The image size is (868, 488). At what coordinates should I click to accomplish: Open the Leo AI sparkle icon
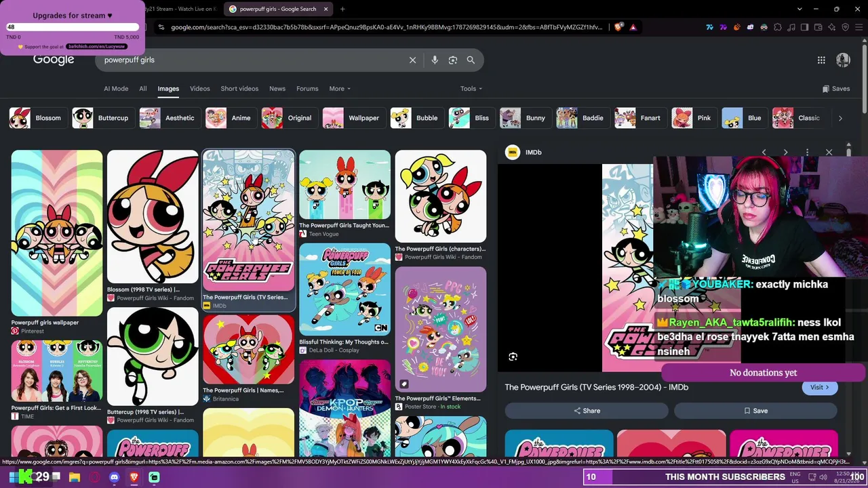click(x=831, y=27)
